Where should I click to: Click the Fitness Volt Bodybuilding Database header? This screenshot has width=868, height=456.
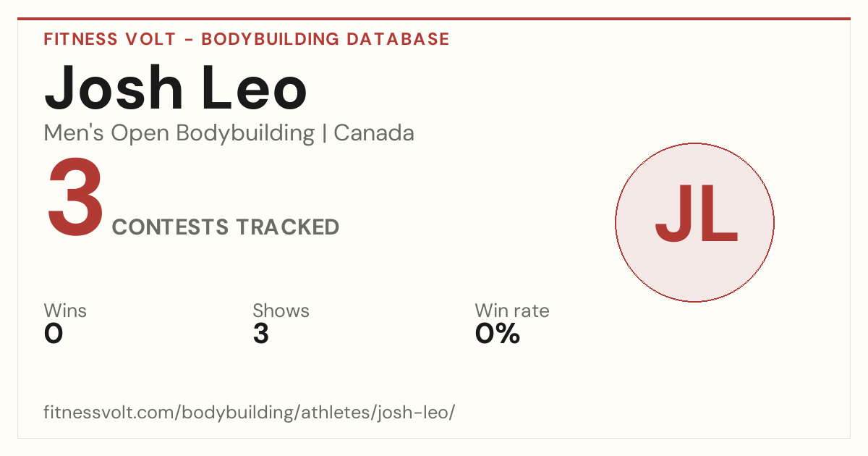pyautogui.click(x=247, y=39)
